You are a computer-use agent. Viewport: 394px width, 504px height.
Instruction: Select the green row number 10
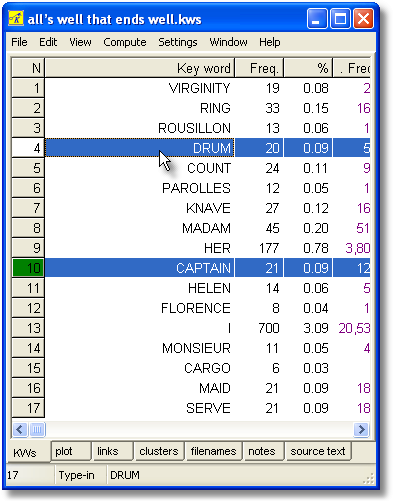28,268
